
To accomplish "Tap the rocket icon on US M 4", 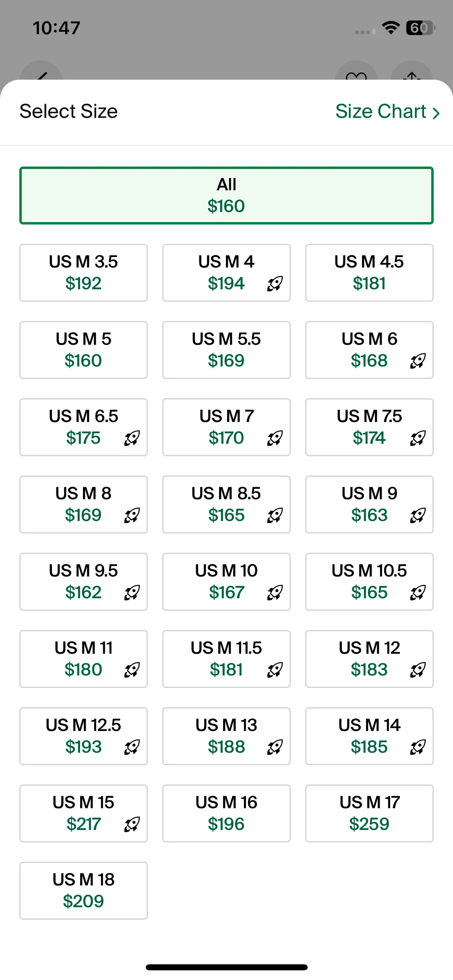I will click(x=275, y=284).
